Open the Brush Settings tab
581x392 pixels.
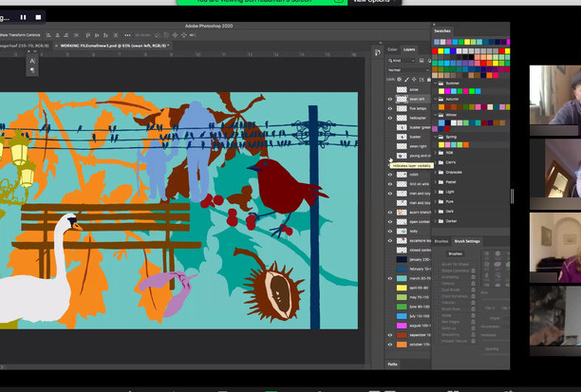point(465,241)
